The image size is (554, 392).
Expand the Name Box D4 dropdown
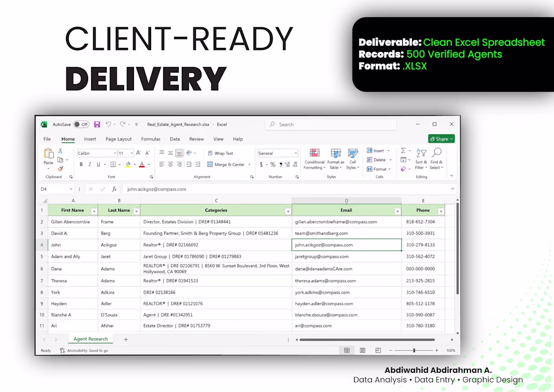(x=71, y=189)
